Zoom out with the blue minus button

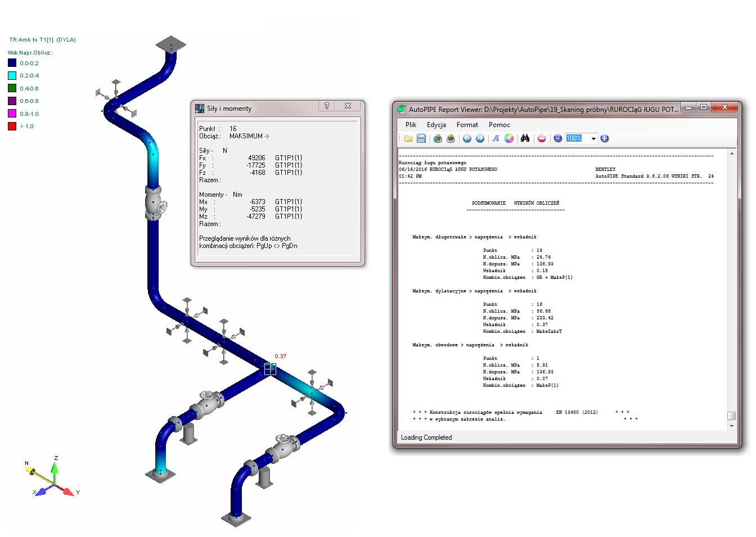[x=557, y=138]
